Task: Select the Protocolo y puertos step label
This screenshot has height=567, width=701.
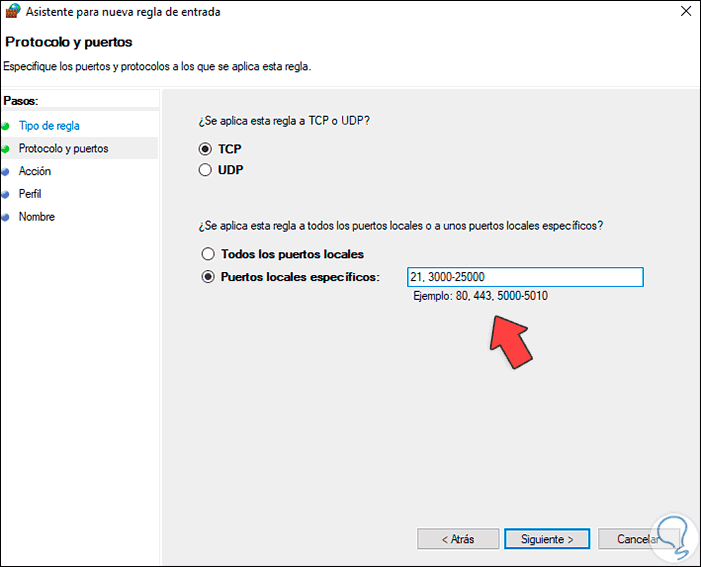Action: point(64,149)
